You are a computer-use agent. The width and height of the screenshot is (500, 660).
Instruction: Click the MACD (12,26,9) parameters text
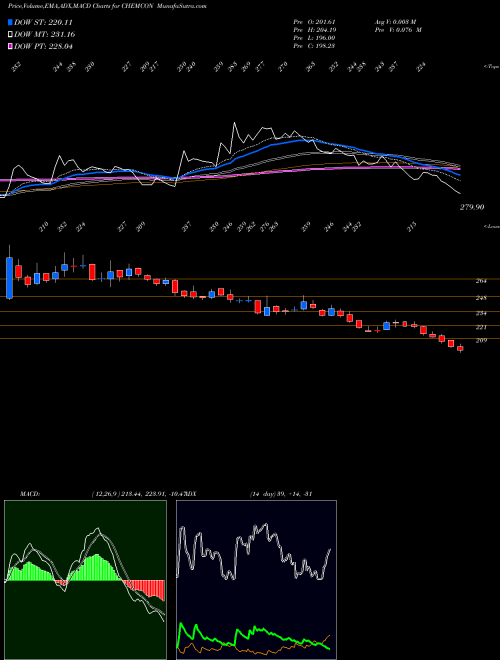tap(138, 493)
